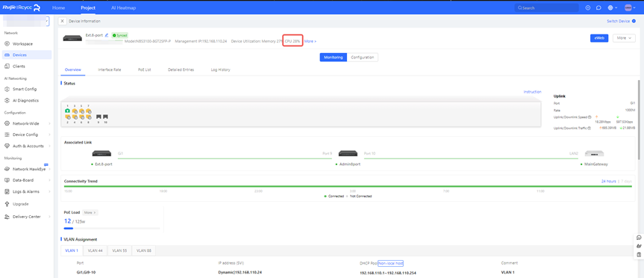Click port 8 on the switch panel
The height and width of the screenshot is (278, 644).
(88, 117)
